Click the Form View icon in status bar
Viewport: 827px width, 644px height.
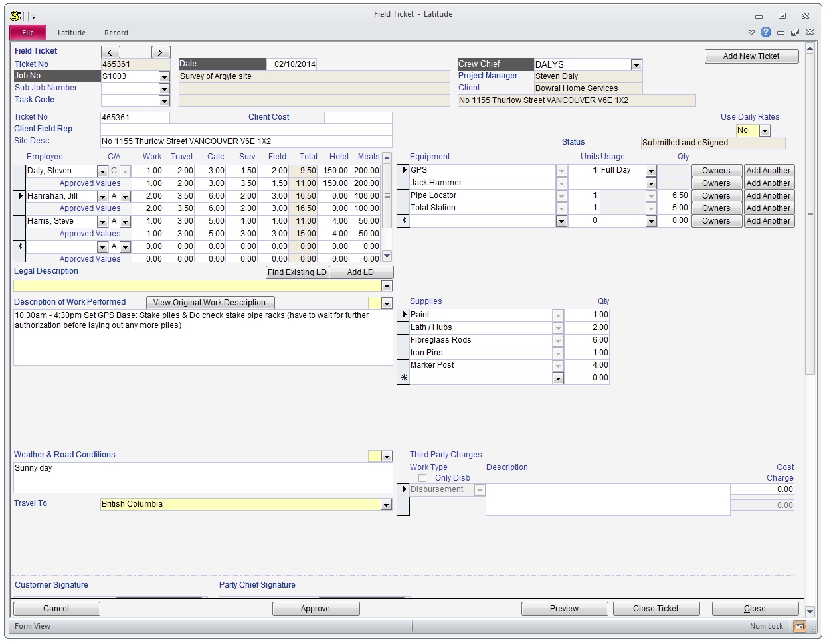click(800, 626)
